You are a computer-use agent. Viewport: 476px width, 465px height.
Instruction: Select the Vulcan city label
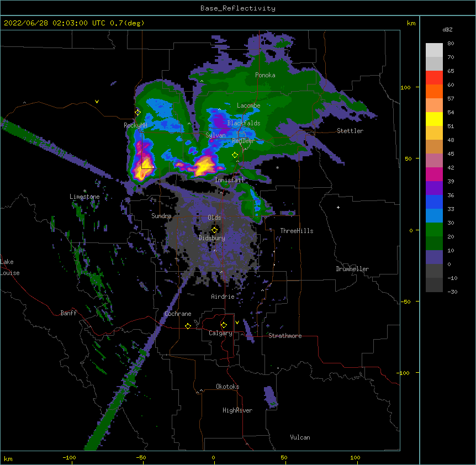tap(300, 437)
